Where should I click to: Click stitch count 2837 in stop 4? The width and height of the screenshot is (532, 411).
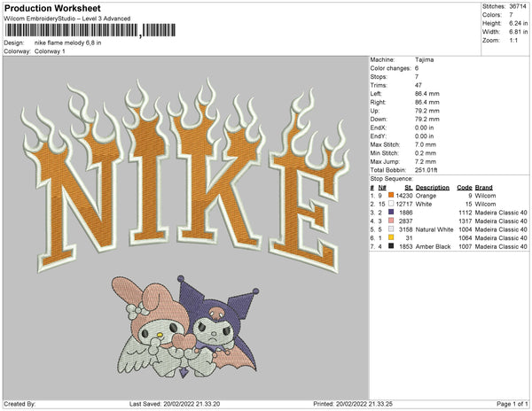click(x=406, y=221)
